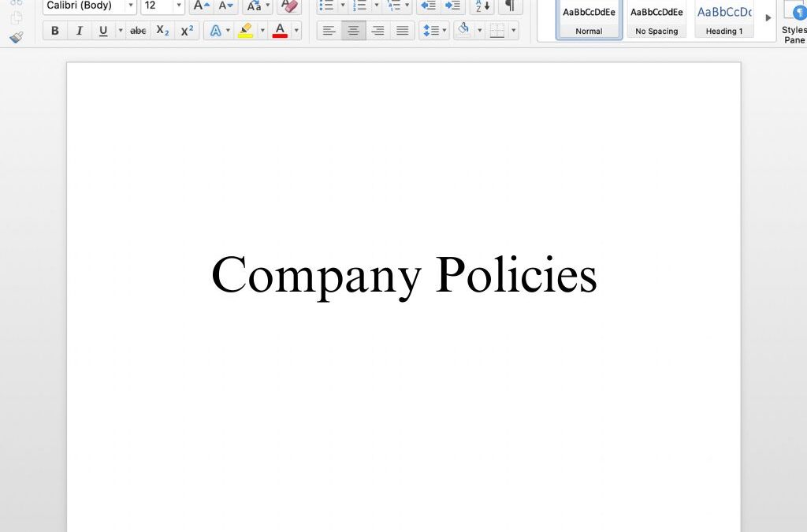Open font size dropdown arrow
807x532 pixels.
click(179, 6)
